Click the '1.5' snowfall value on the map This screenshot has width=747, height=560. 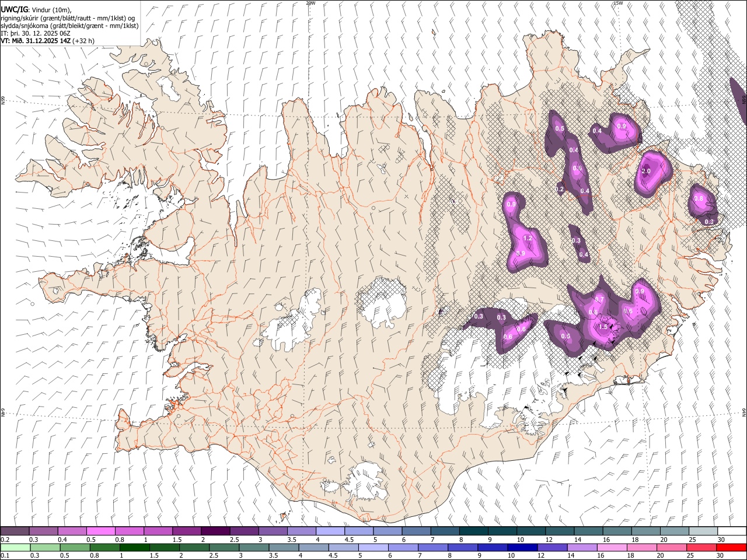[x=603, y=327]
